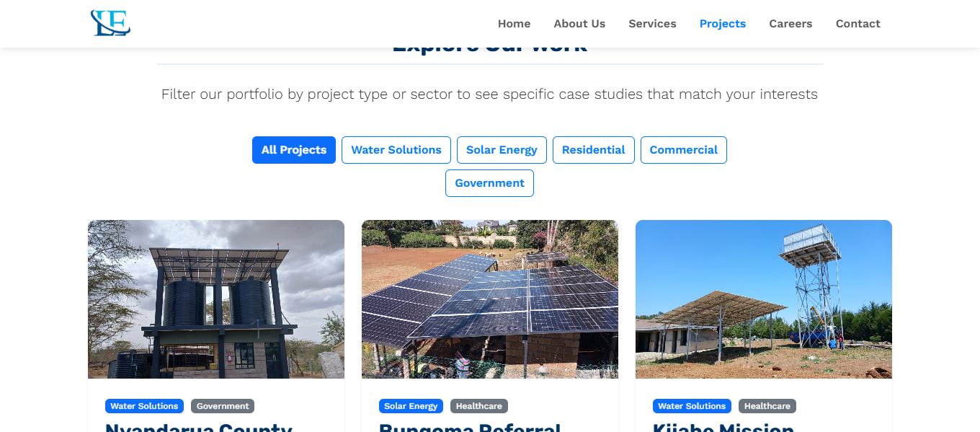The image size is (980, 432).
Task: Navigate to Contact page
Action: pos(858,24)
